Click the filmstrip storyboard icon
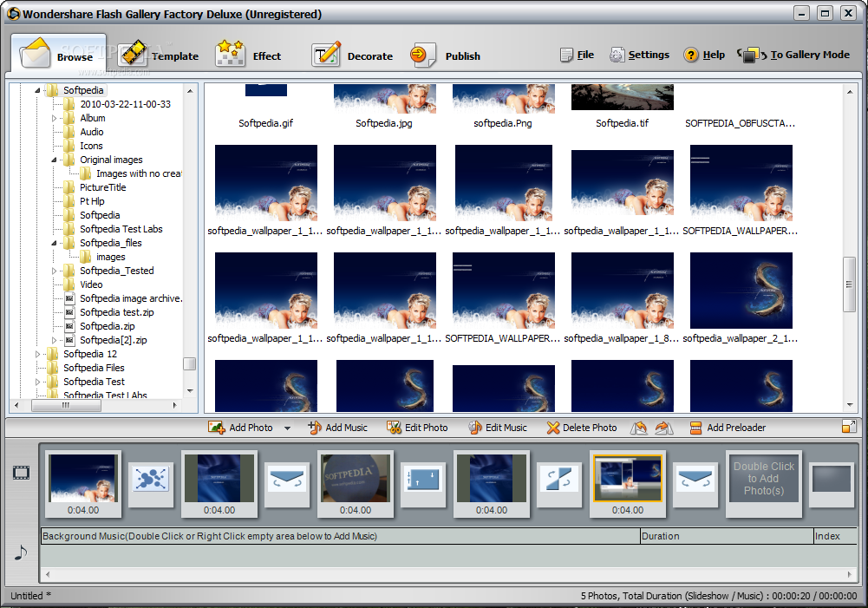Viewport: 868px width, 608px height. coord(21,473)
